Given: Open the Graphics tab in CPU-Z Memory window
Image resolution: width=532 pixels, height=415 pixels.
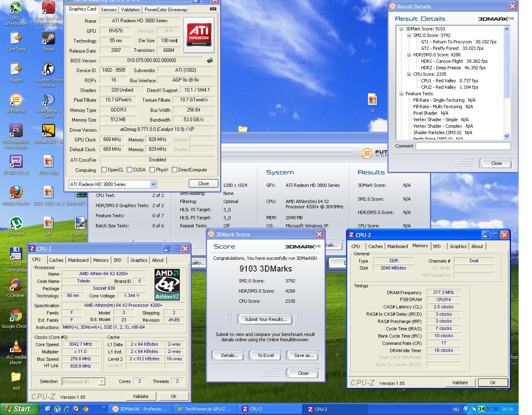Looking at the screenshot, I should 458,246.
